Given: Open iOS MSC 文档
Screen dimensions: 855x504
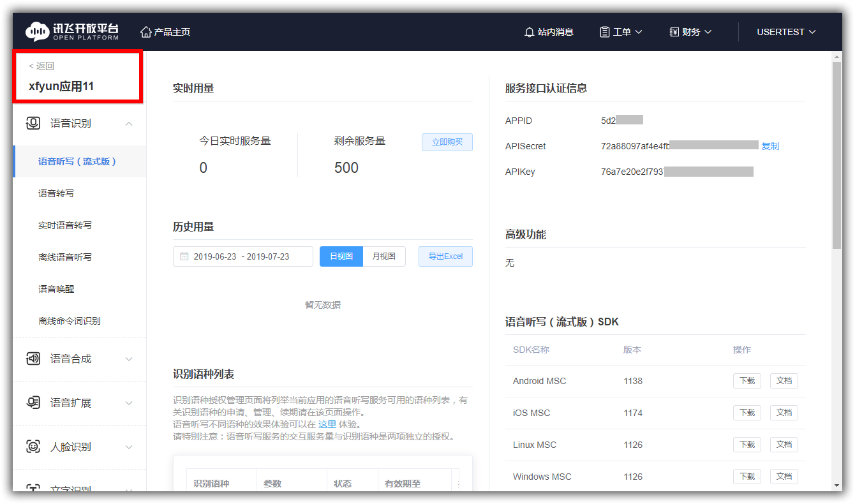Looking at the screenshot, I should (x=784, y=413).
